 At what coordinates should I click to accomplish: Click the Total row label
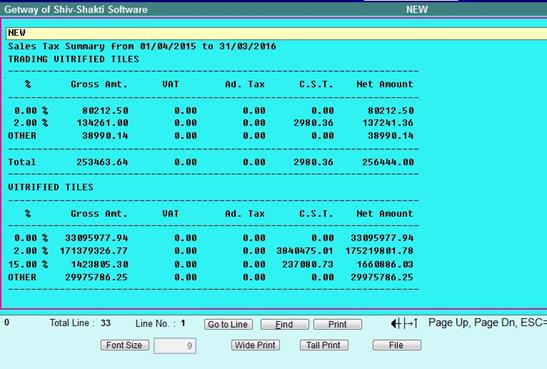(x=22, y=162)
